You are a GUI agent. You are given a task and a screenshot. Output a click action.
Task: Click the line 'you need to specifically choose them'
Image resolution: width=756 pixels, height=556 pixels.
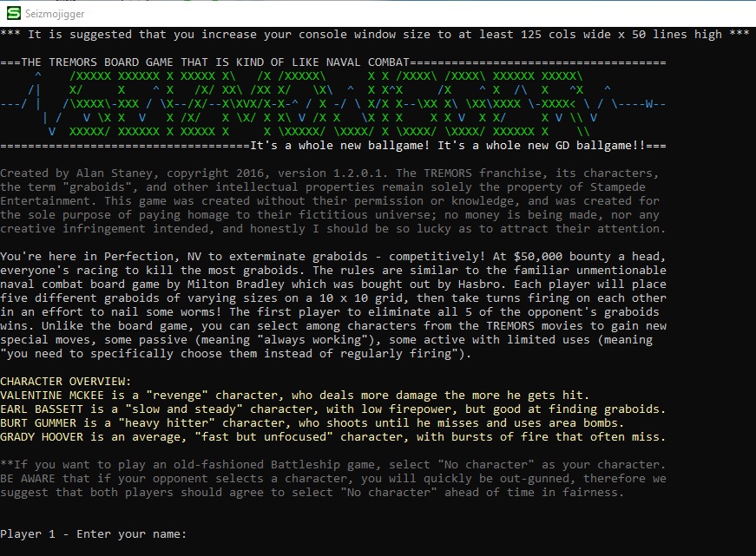(235, 354)
